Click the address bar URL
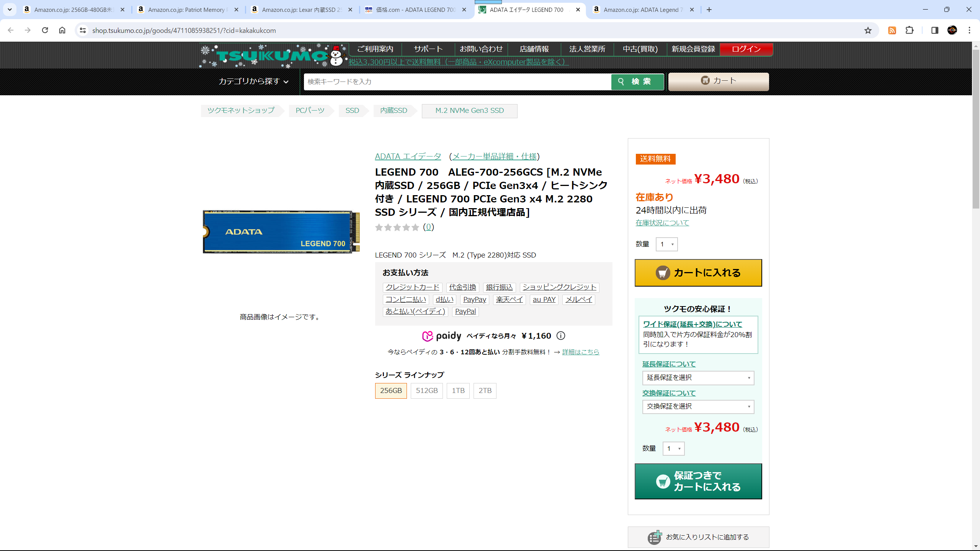This screenshot has width=980, height=551. 184,30
